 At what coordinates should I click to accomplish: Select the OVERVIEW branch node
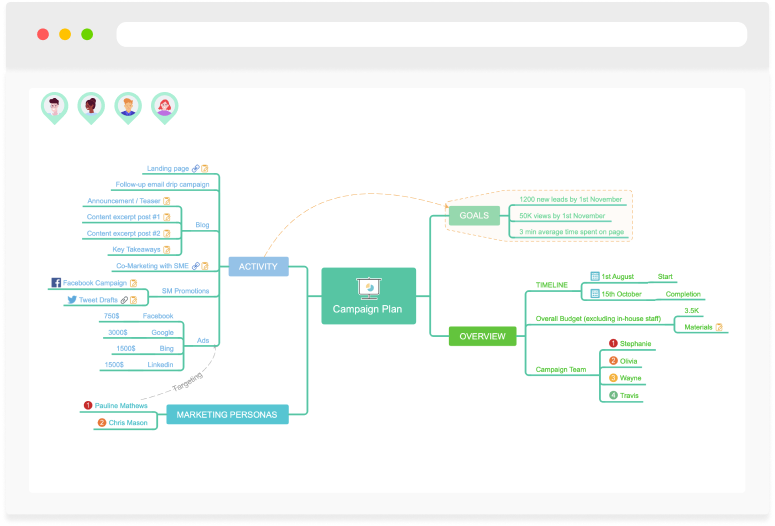tap(482, 336)
